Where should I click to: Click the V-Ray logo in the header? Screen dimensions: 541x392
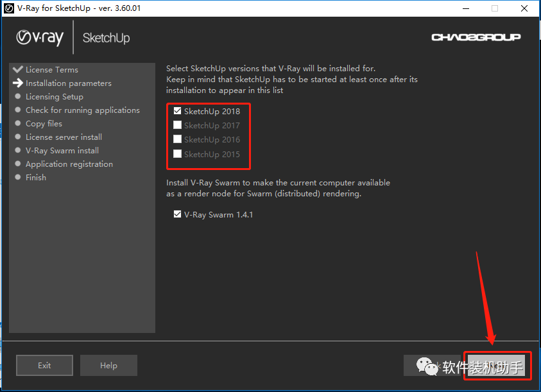click(40, 38)
